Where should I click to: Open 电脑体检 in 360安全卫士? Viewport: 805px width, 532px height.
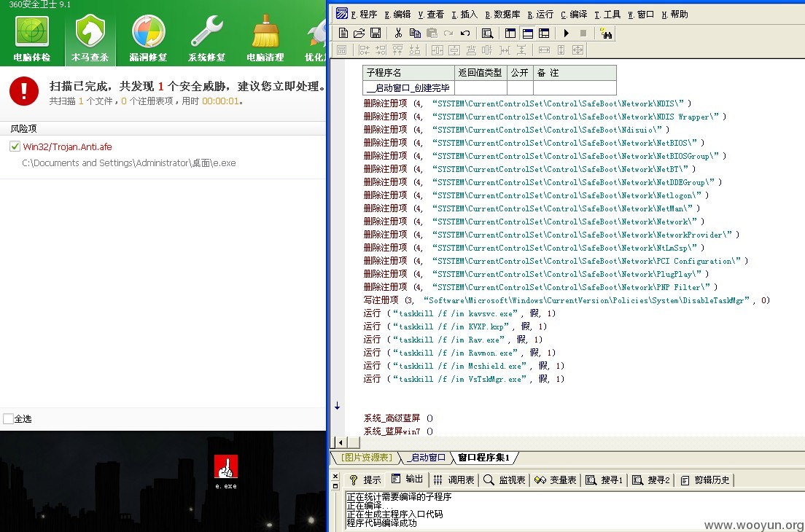[x=32, y=39]
